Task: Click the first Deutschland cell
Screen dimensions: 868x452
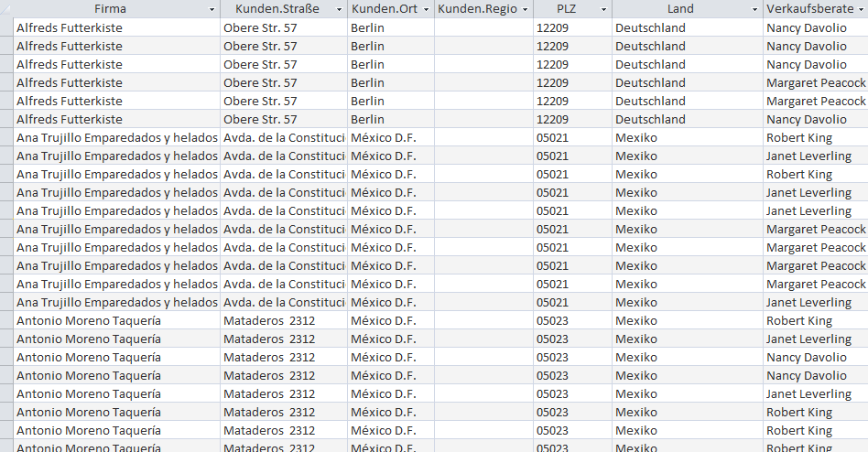Action: click(x=688, y=27)
